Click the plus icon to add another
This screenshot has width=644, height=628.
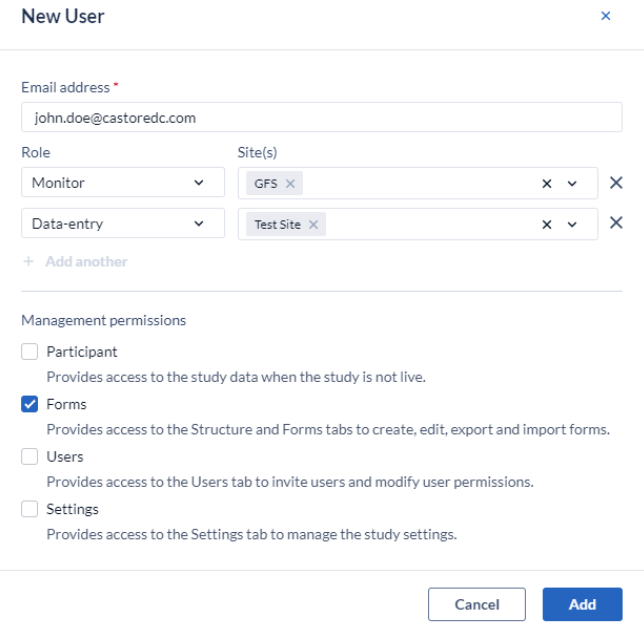28,261
